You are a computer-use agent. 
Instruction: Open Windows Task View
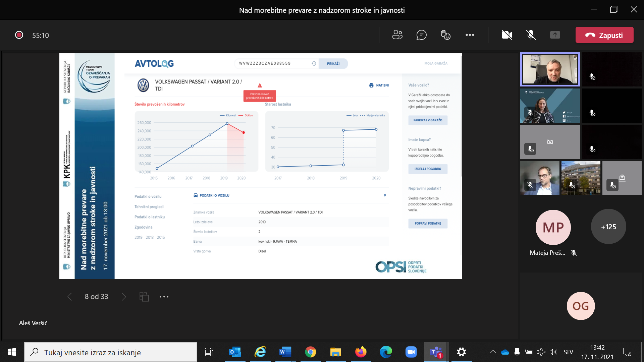point(209,352)
